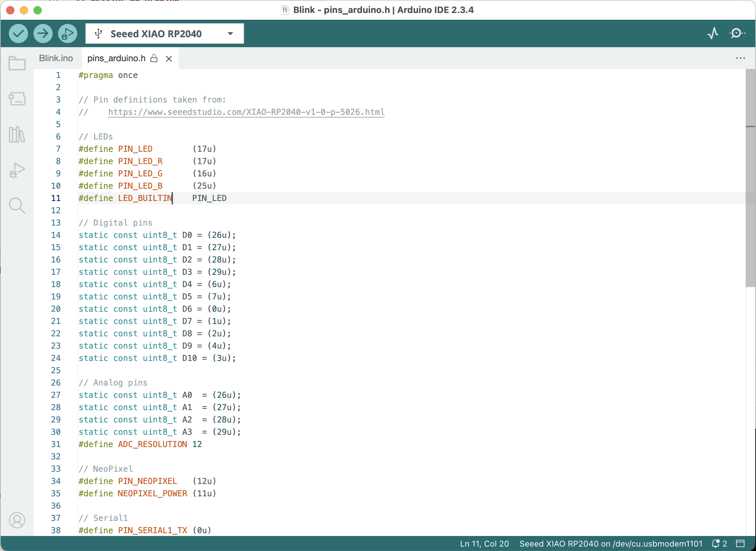Click the notifications bell in status bar

[x=716, y=543]
